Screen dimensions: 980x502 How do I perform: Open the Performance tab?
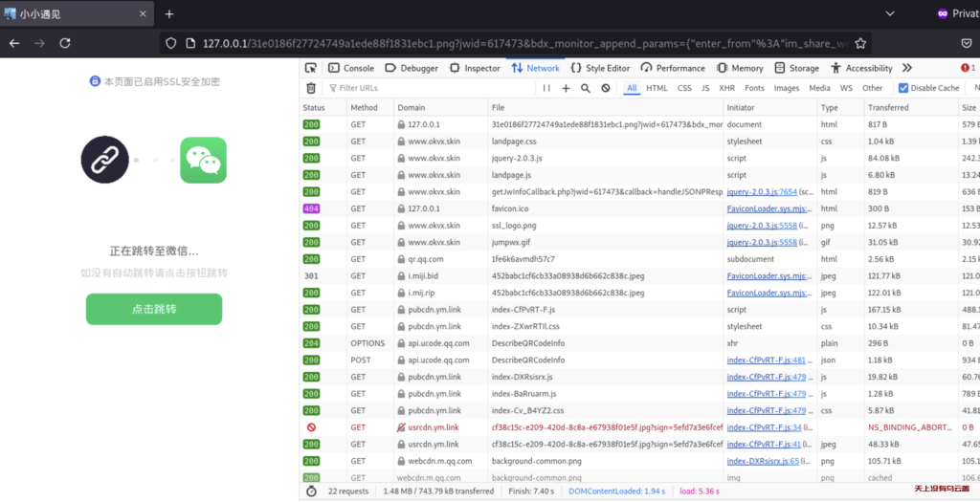pos(673,68)
